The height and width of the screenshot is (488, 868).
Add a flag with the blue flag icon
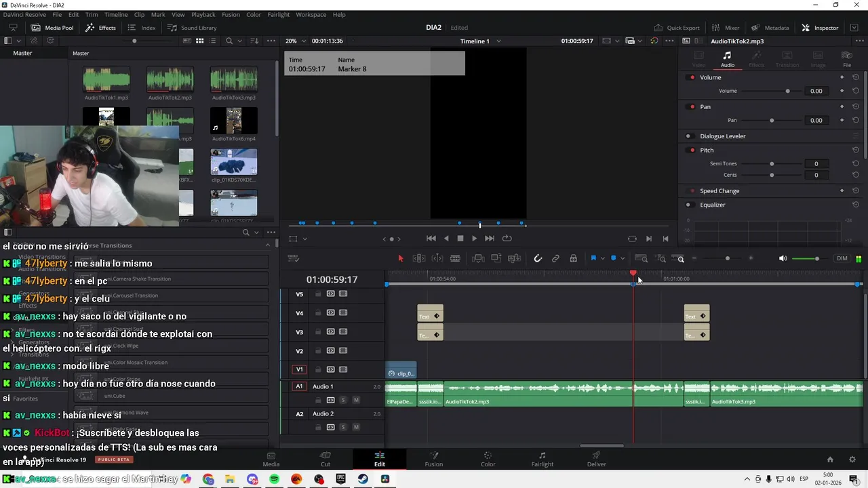click(593, 258)
